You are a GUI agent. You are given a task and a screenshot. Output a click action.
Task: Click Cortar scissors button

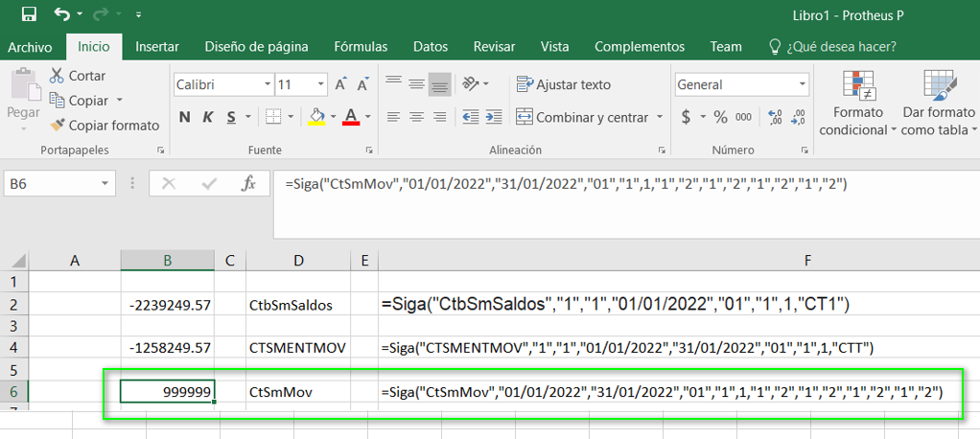pyautogui.click(x=78, y=76)
